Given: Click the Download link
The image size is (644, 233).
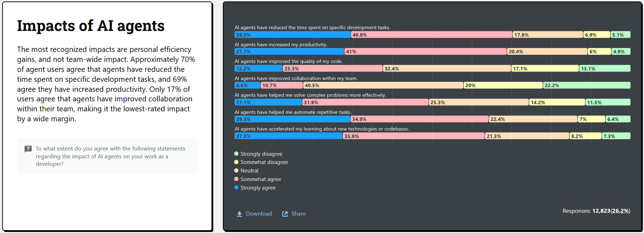Looking at the screenshot, I should [259, 213].
